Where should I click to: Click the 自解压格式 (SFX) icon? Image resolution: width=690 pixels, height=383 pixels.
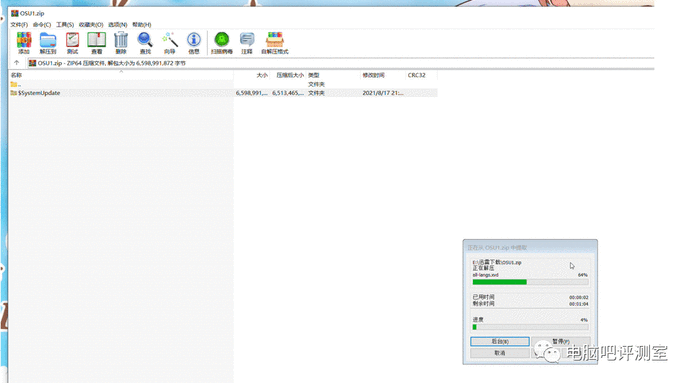pos(275,43)
